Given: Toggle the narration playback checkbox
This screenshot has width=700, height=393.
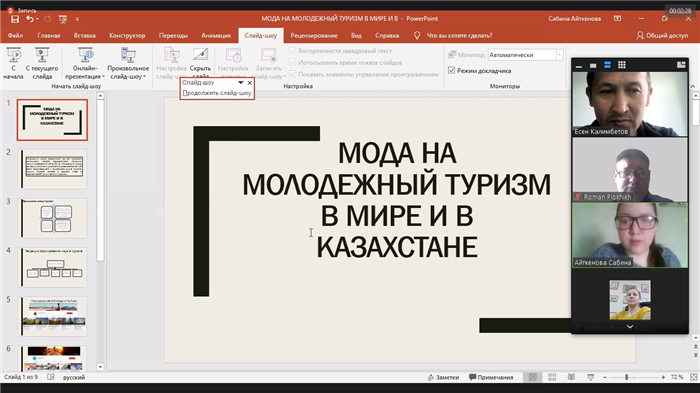Looking at the screenshot, I should pos(293,50).
